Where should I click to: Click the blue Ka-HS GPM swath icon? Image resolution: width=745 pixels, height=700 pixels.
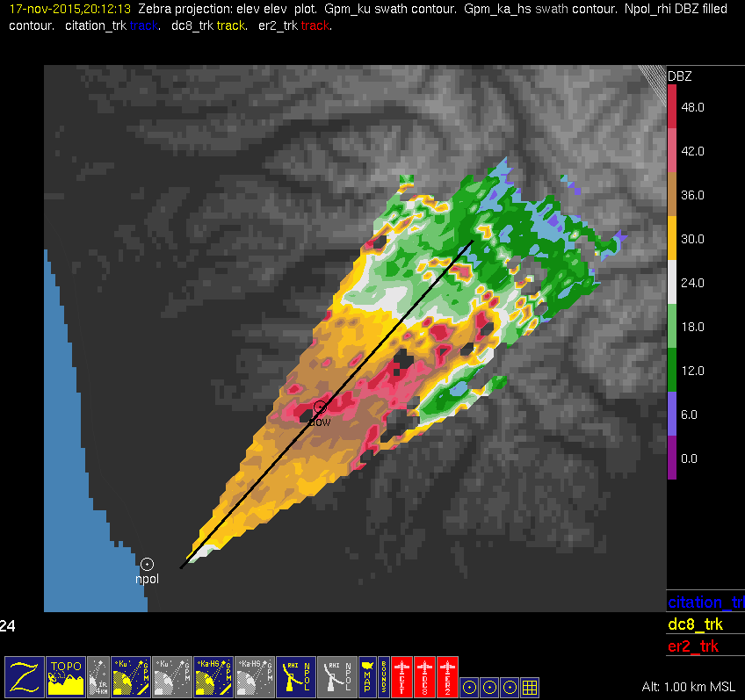click(213, 677)
